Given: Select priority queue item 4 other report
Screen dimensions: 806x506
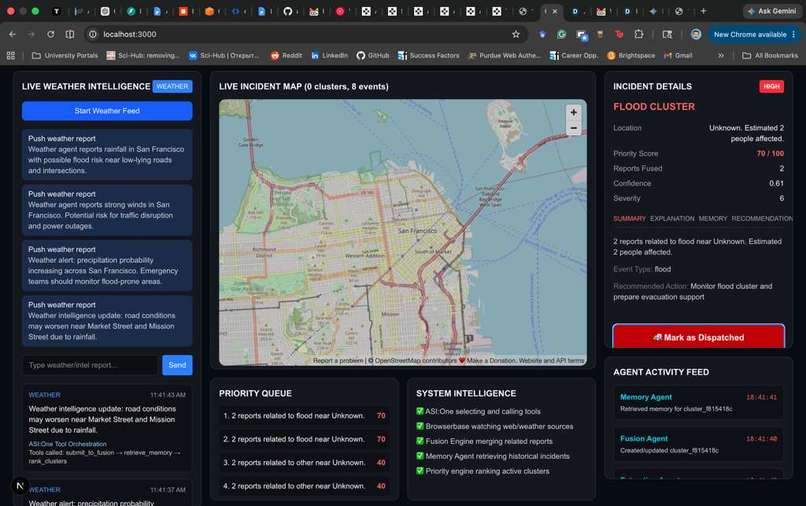Looking at the screenshot, I should tap(304, 486).
